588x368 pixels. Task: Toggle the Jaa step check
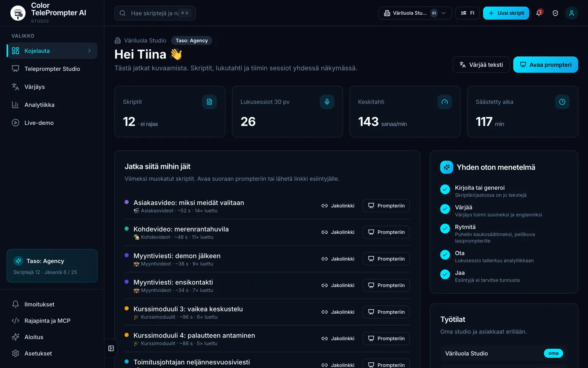[x=445, y=274]
